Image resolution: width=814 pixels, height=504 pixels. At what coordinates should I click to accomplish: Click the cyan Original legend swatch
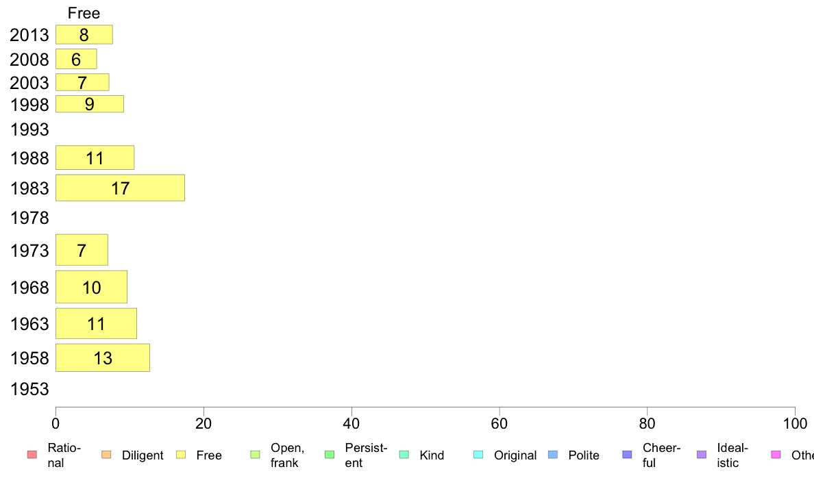[479, 455]
